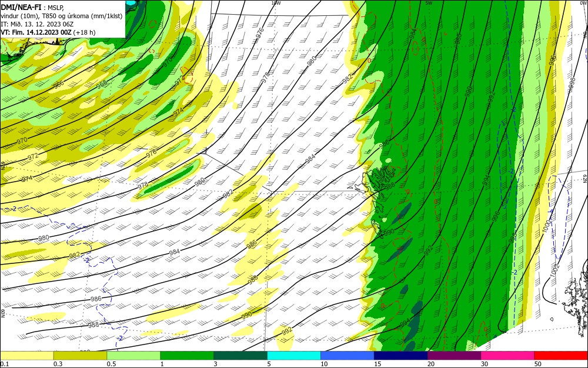
Task: Click the olive 0.3–0.5 legend swatch
Action: pos(80,356)
